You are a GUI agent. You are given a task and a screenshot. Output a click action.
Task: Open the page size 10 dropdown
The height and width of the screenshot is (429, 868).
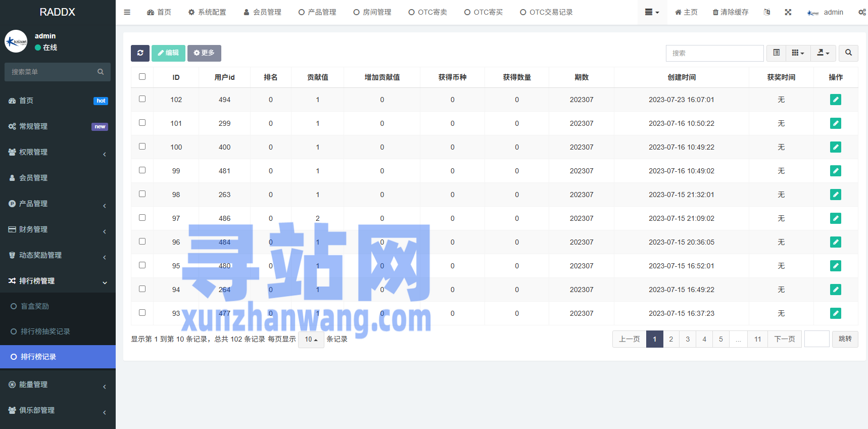tap(311, 339)
